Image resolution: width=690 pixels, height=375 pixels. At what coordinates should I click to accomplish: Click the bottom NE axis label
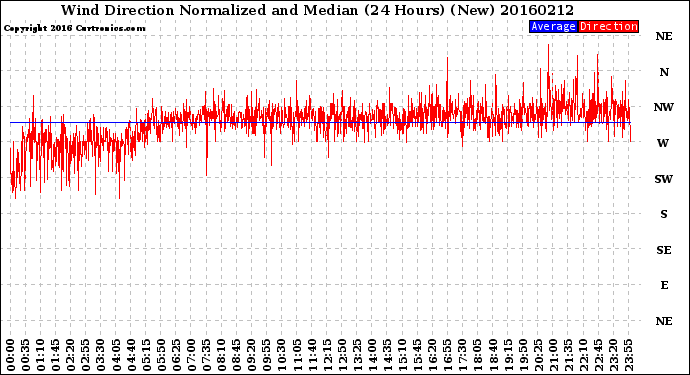click(664, 321)
